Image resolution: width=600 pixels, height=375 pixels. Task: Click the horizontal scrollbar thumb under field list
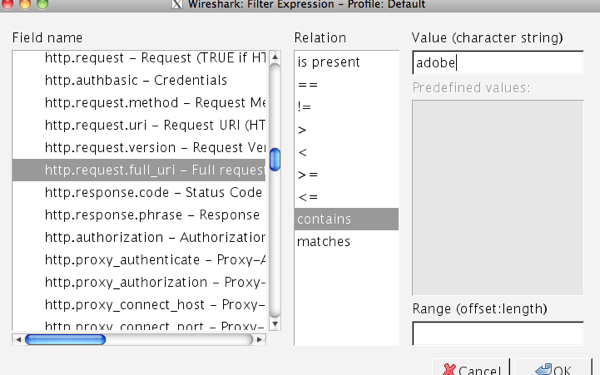(x=65, y=339)
